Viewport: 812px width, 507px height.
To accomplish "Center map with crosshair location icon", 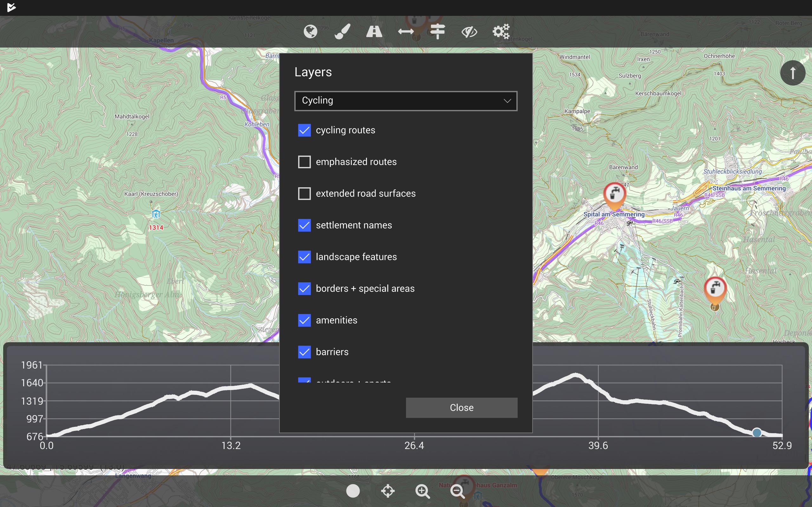I will coord(388,491).
